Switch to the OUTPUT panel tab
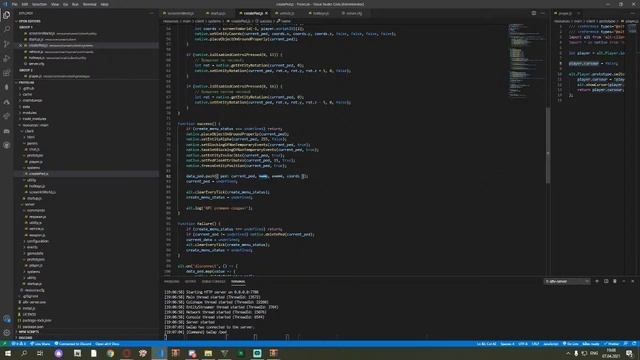Viewport: 640px width, 360px height. (190, 281)
